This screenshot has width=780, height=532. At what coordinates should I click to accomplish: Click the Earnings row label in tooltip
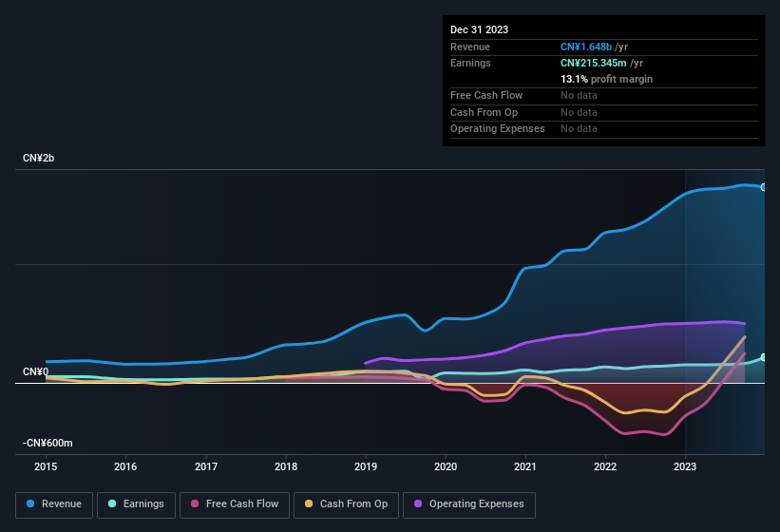pos(470,63)
